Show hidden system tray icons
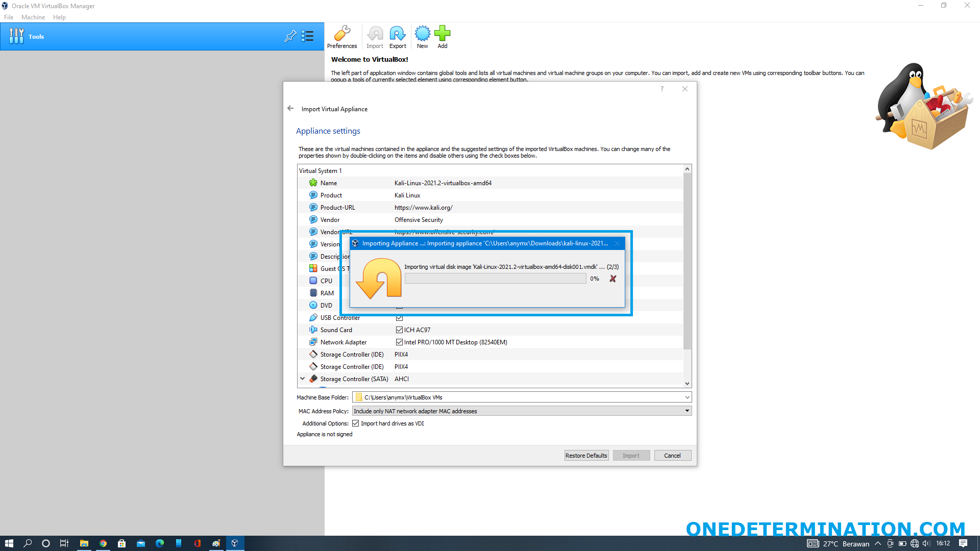The width and height of the screenshot is (980, 551). tap(878, 543)
